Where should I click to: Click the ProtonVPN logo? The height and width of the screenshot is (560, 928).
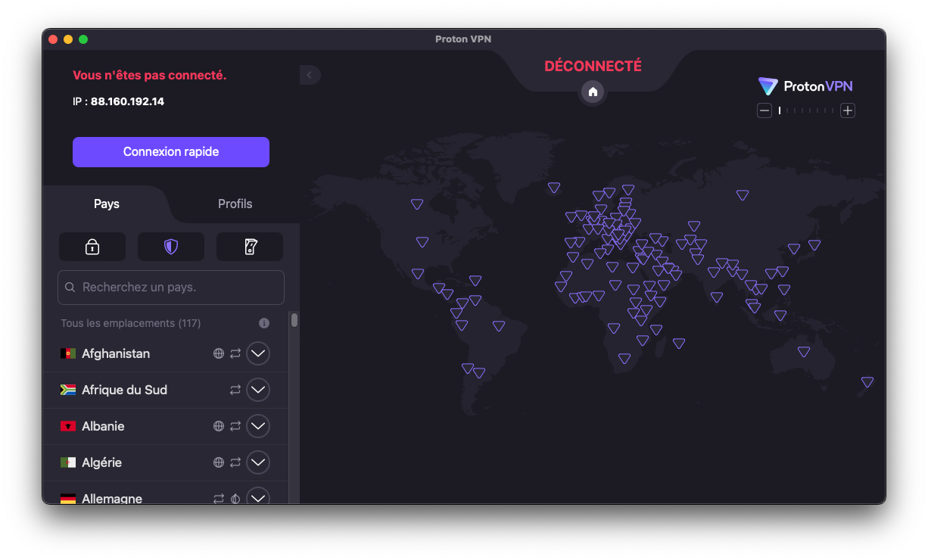(805, 86)
